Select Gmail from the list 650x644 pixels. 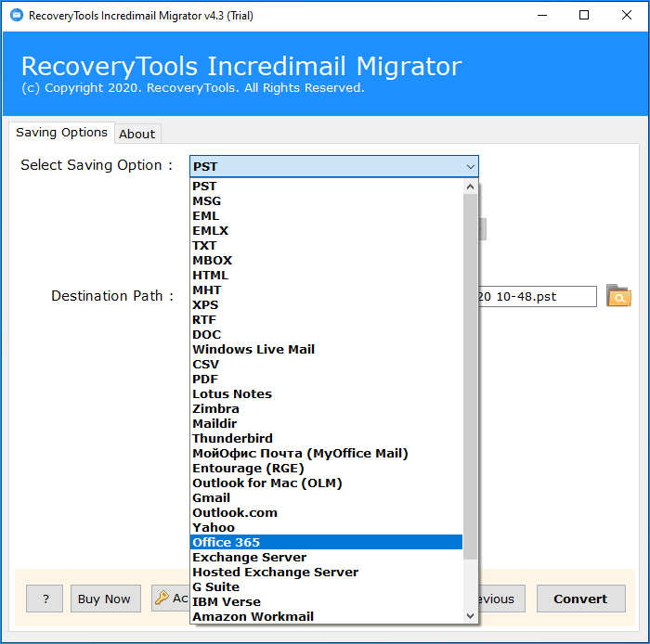tap(326, 498)
